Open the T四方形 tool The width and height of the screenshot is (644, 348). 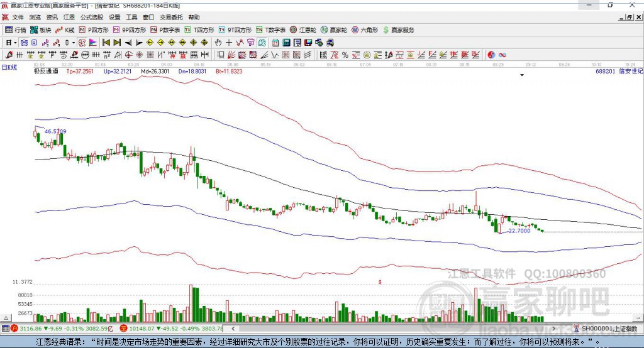(199, 30)
